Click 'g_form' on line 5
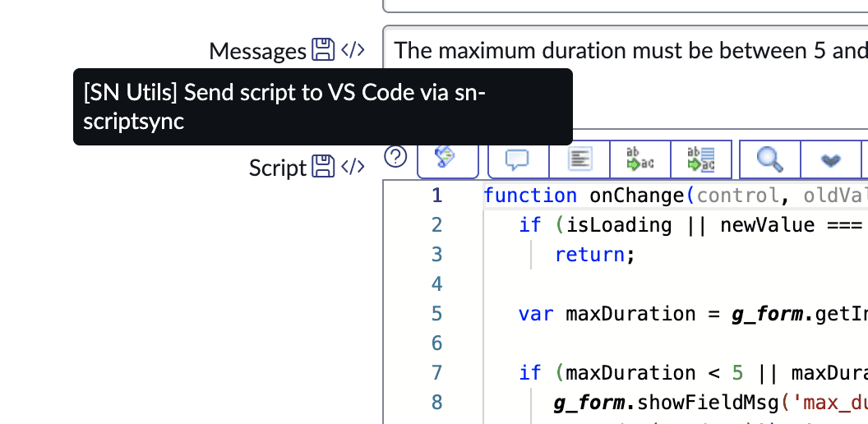Image resolution: width=868 pixels, height=424 pixels. [x=765, y=315]
